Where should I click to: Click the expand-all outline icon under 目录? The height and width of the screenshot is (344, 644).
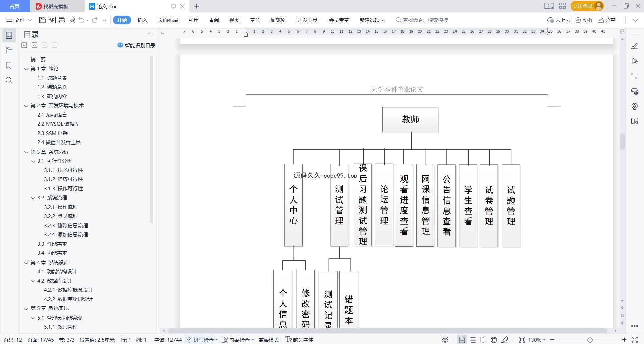(x=24, y=45)
